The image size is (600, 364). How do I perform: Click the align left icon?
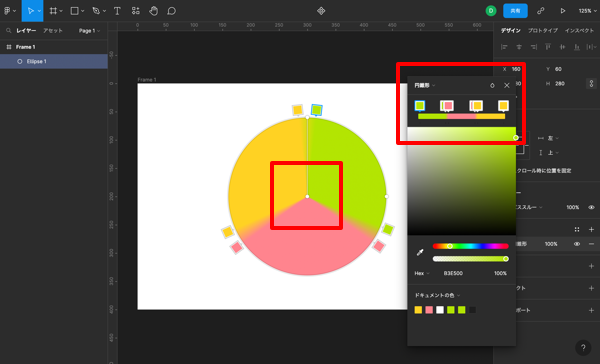tap(504, 47)
